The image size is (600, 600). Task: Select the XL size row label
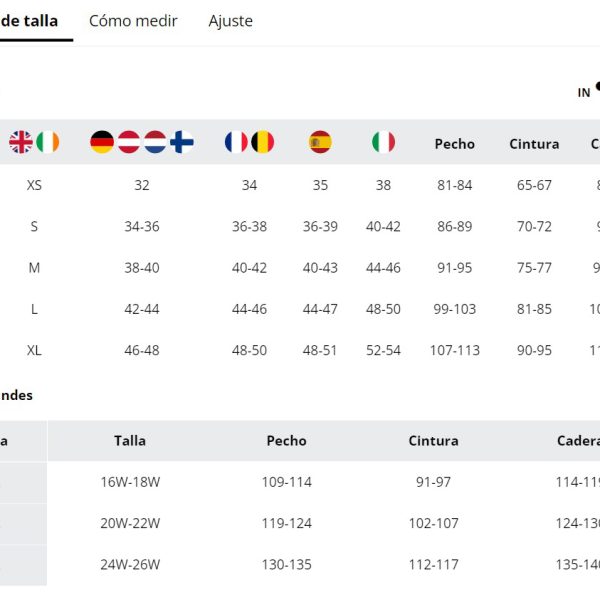click(x=34, y=350)
